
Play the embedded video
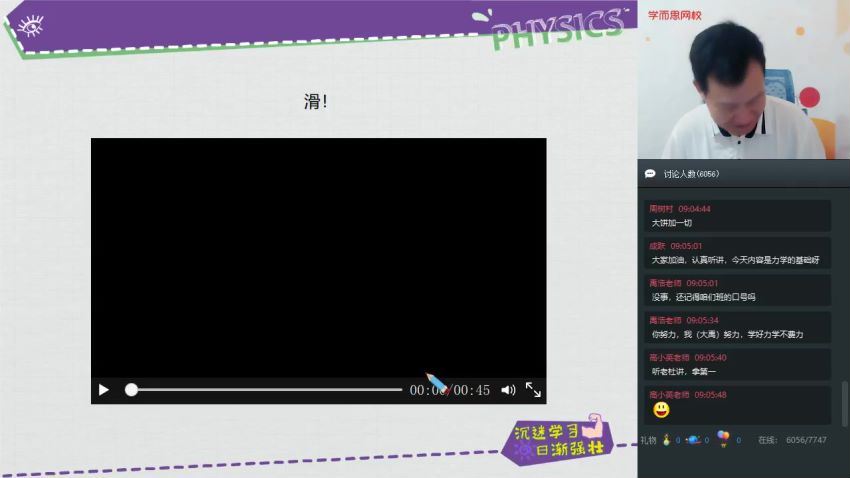coord(103,390)
